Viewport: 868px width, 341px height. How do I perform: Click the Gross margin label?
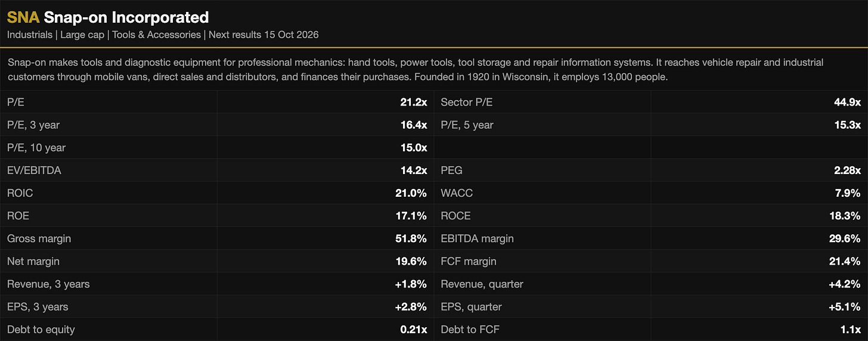point(39,238)
